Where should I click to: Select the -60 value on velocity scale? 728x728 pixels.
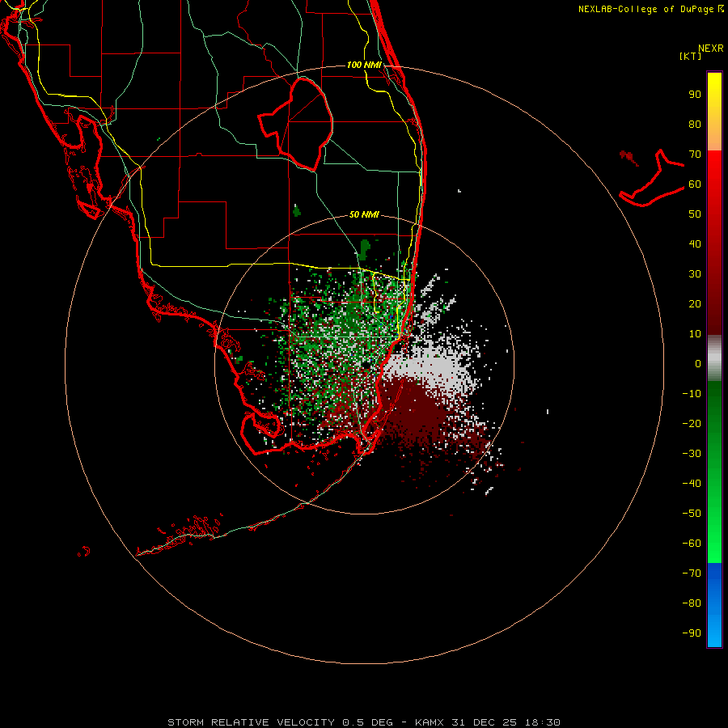(x=692, y=544)
